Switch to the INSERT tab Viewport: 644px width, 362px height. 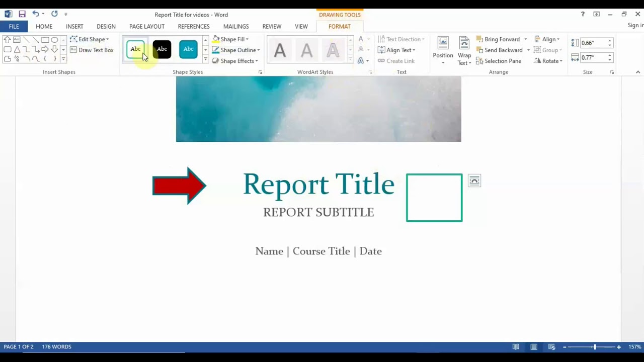point(74,27)
